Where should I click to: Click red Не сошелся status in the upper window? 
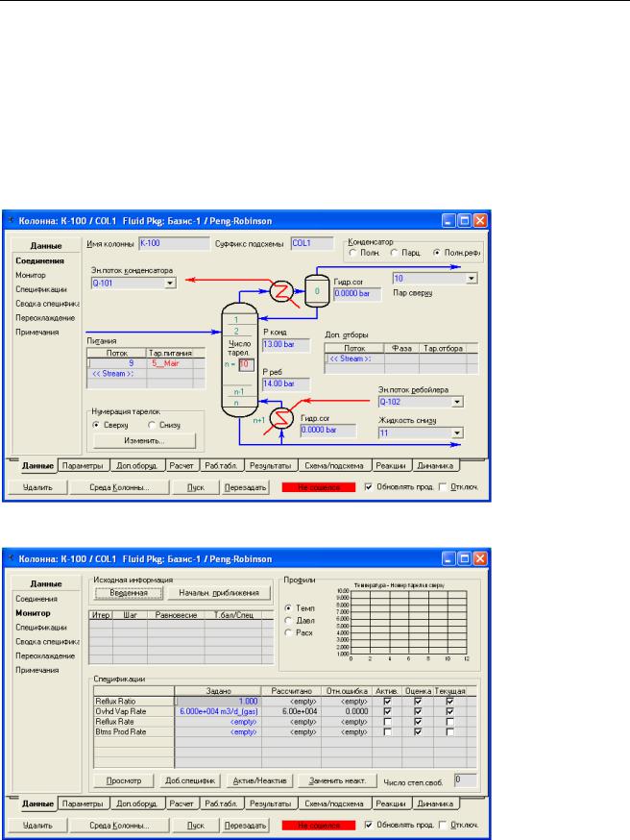pos(319,487)
